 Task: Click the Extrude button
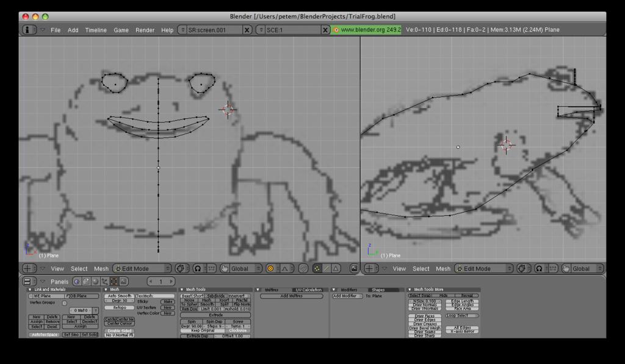(x=215, y=315)
